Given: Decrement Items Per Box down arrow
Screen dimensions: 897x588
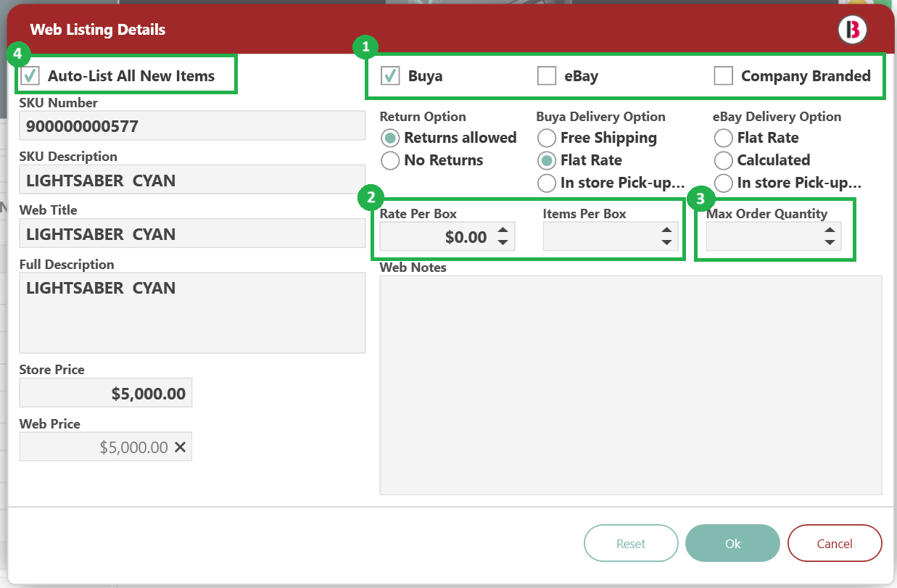Looking at the screenshot, I should [x=666, y=242].
